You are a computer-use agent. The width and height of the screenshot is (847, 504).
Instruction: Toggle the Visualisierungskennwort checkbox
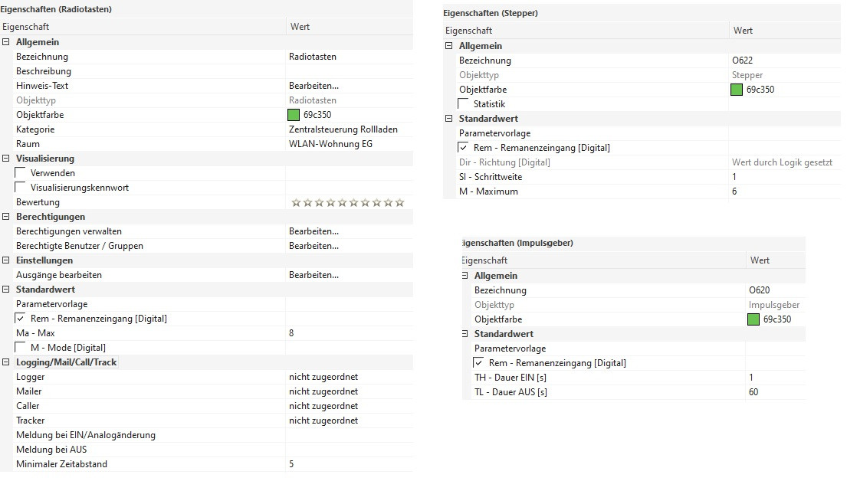pos(21,188)
